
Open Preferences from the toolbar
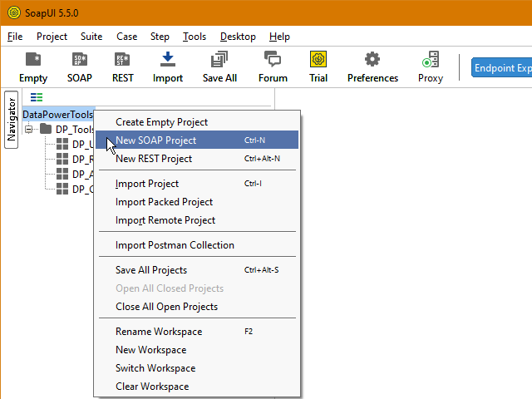372,66
